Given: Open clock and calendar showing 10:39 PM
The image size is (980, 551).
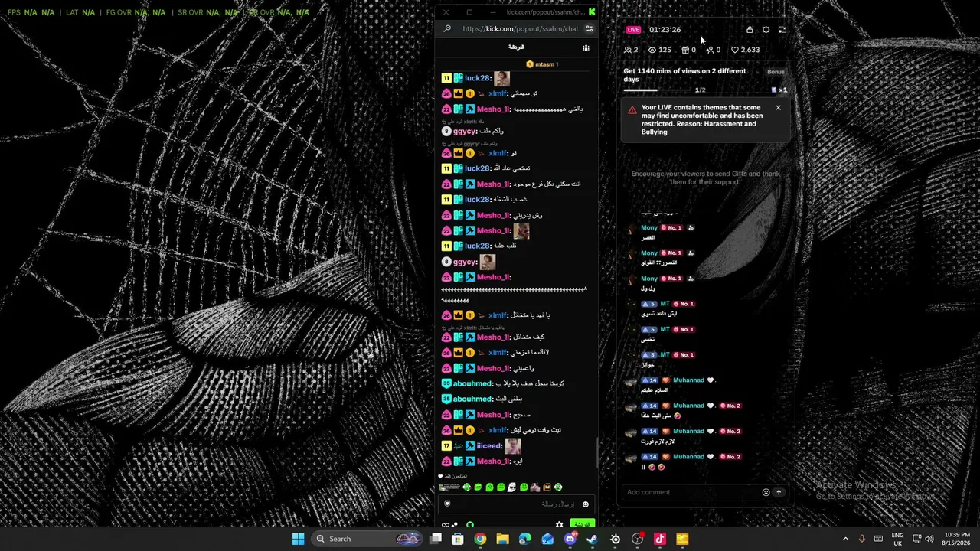Looking at the screenshot, I should pyautogui.click(x=958, y=539).
